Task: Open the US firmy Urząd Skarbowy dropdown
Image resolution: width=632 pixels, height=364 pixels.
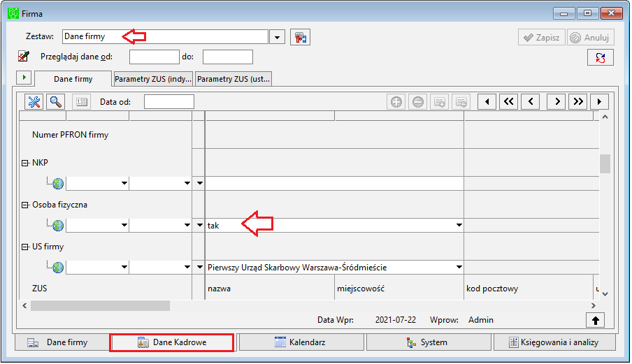Action: pos(459,267)
